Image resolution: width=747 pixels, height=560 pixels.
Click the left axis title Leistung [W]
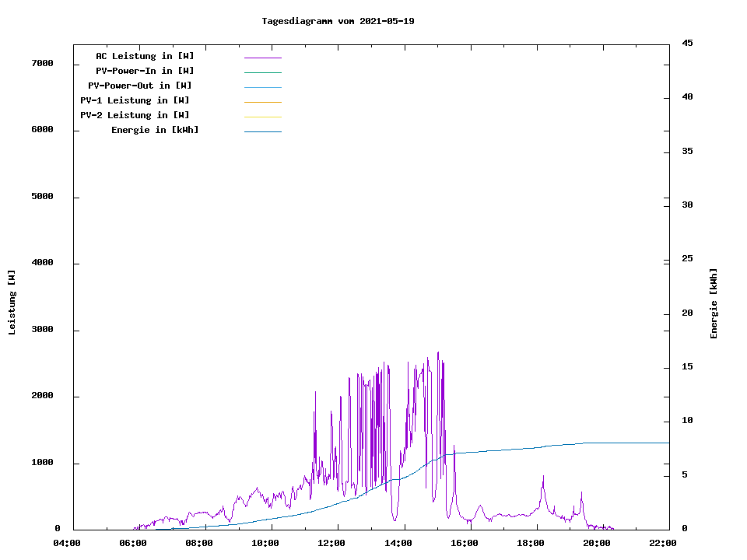(12, 303)
